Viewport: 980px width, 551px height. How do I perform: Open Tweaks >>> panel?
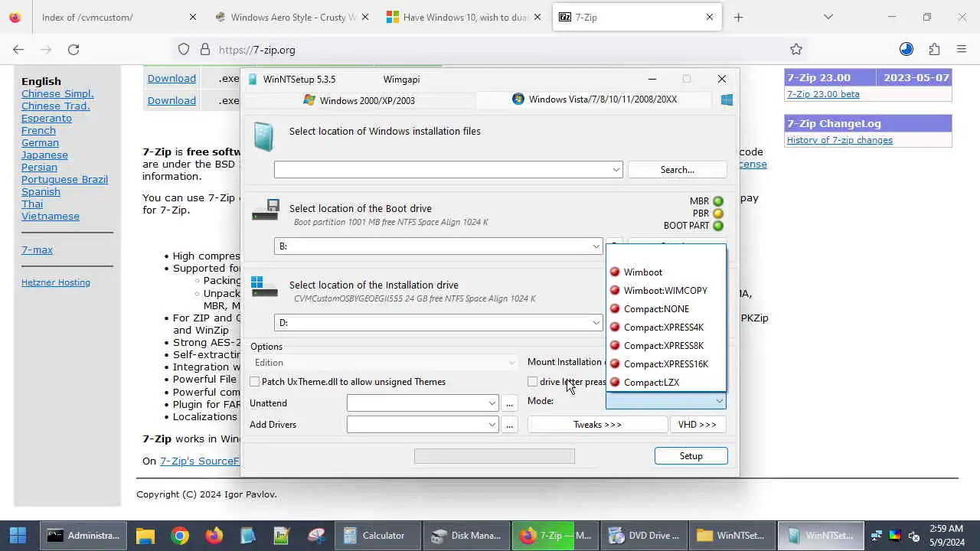(x=597, y=425)
